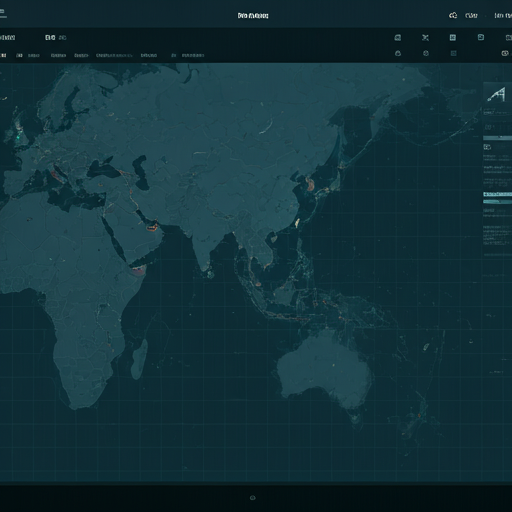Click the crossed-arrows icon in upper toolbar
Viewport: 512px width, 512px height.
[x=425, y=38]
